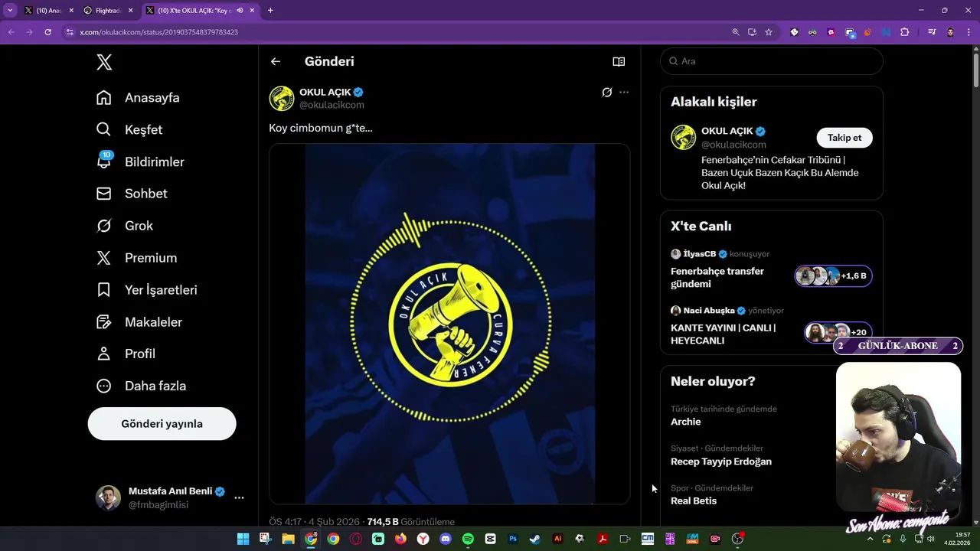
Task: Open Discord from the taskbar
Action: tap(446, 539)
